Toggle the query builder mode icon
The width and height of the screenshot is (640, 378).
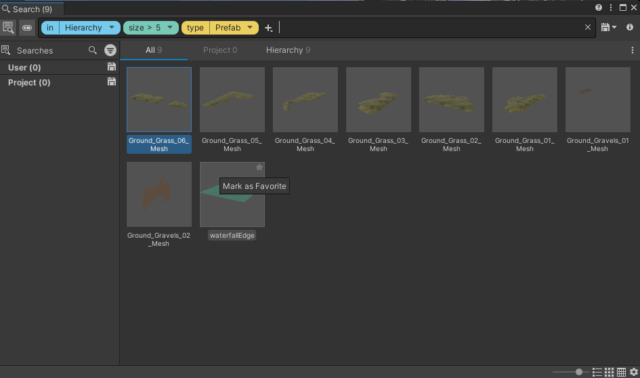(x=27, y=28)
